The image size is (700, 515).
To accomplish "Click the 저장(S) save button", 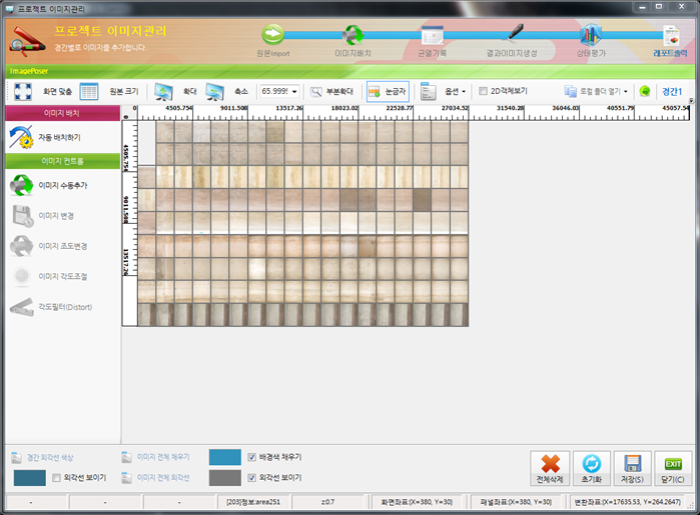I will pos(633,468).
